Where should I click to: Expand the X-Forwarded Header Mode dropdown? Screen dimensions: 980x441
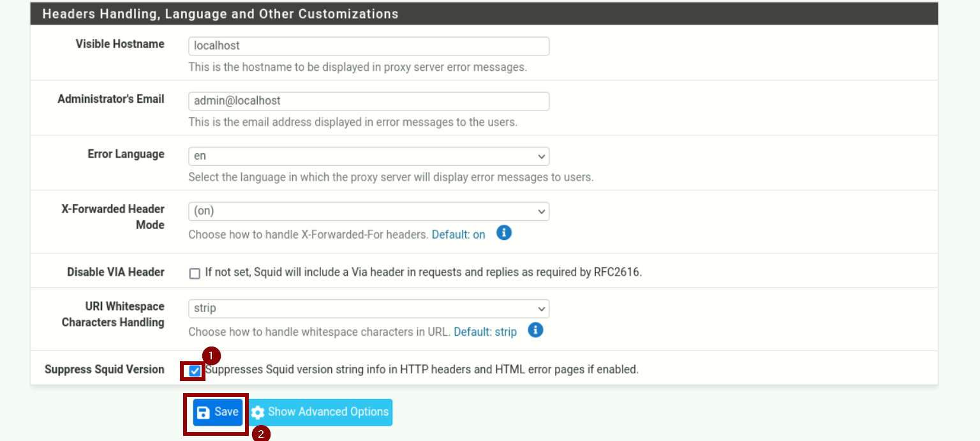click(368, 211)
